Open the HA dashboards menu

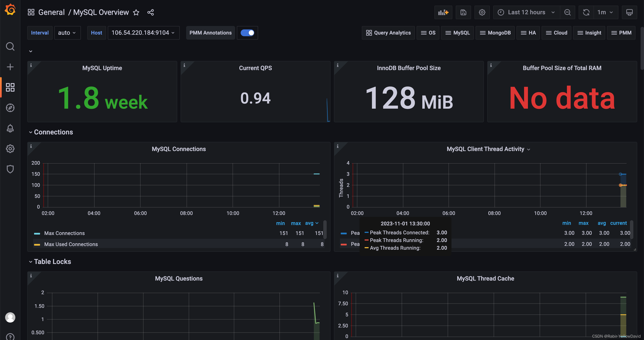[x=528, y=33]
